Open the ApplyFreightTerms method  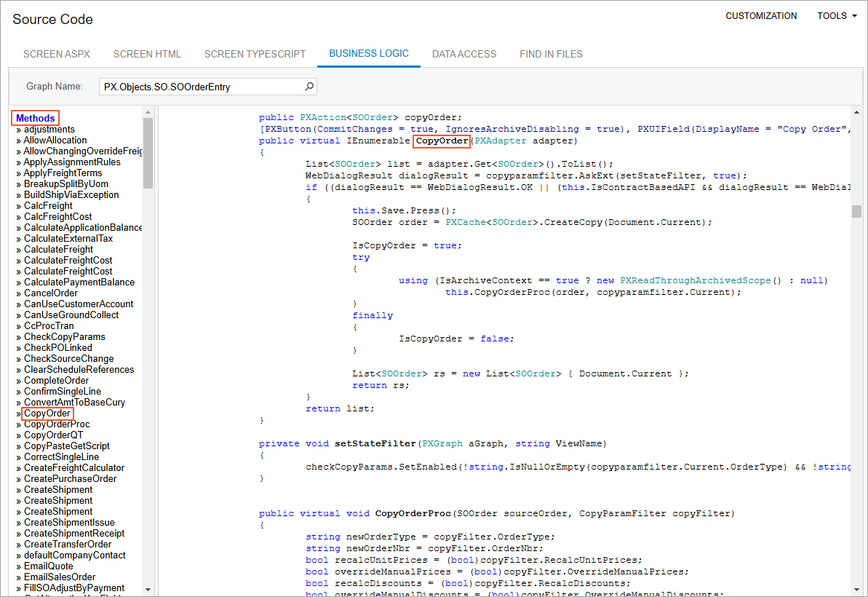click(63, 173)
